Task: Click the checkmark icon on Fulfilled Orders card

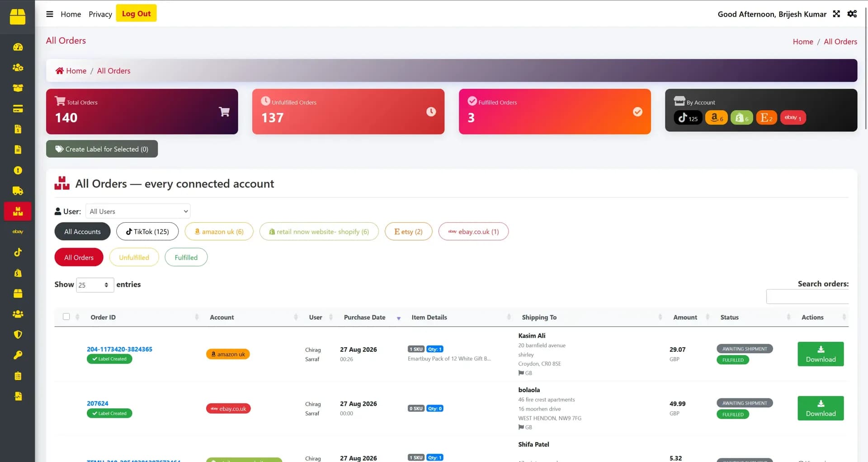Action: 637,112
